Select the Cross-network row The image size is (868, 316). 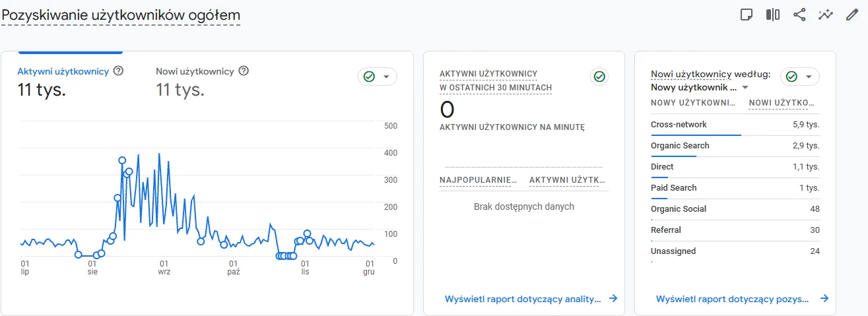[x=735, y=125]
